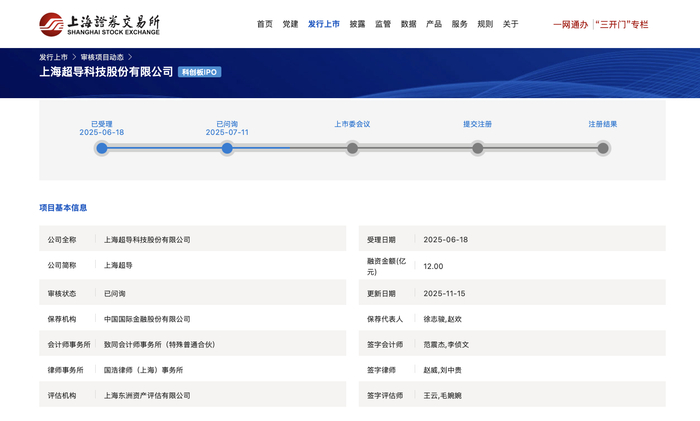Open the "三开门"专栏 link
This screenshot has height=421, width=700.
pyautogui.click(x=621, y=25)
